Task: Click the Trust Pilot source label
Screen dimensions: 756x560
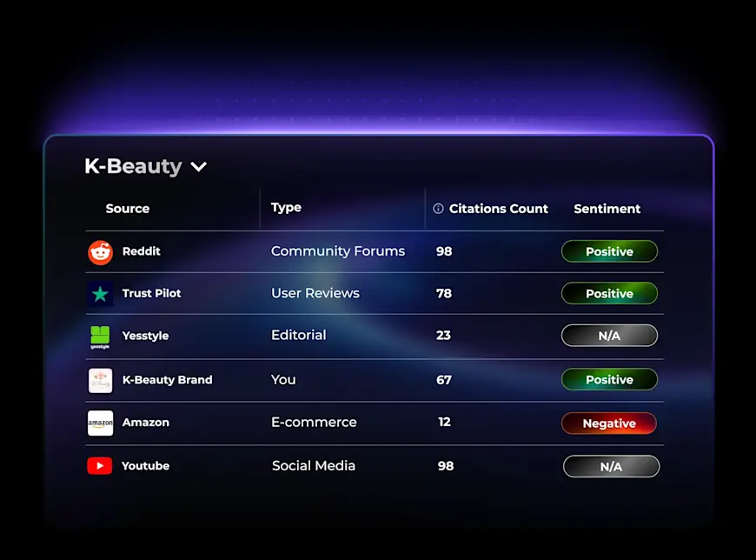Action: coord(151,294)
